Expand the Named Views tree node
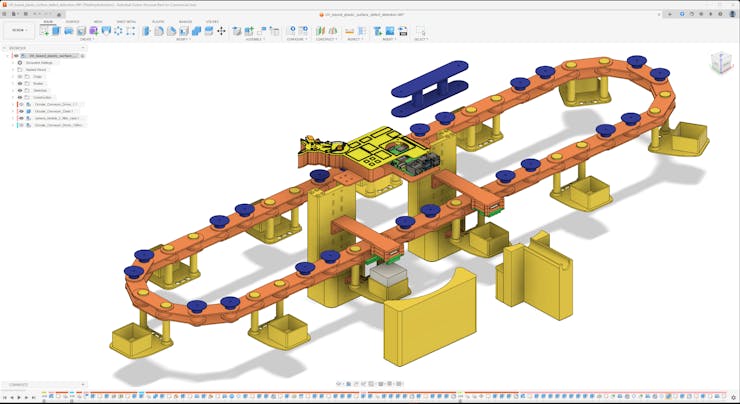This screenshot has width=740, height=404. 13,69
